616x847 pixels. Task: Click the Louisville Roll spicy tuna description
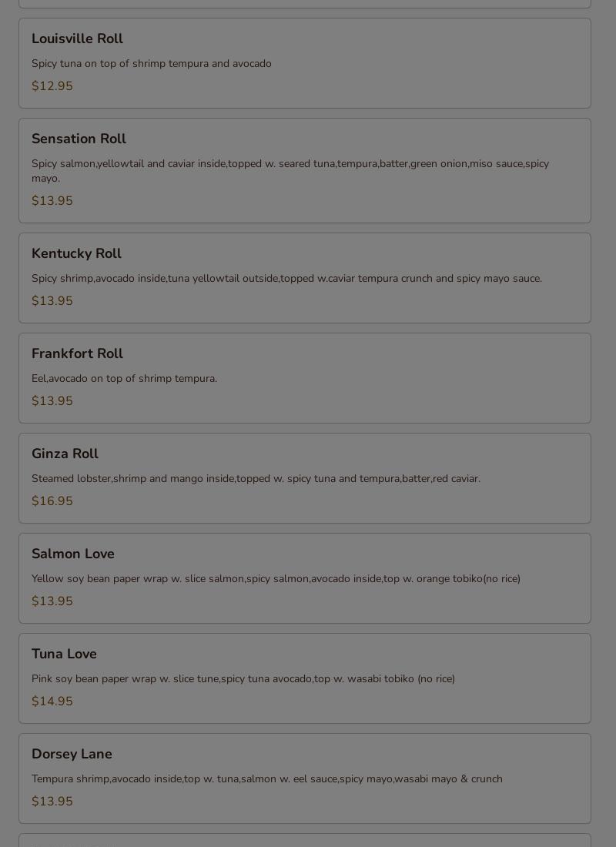tap(152, 64)
